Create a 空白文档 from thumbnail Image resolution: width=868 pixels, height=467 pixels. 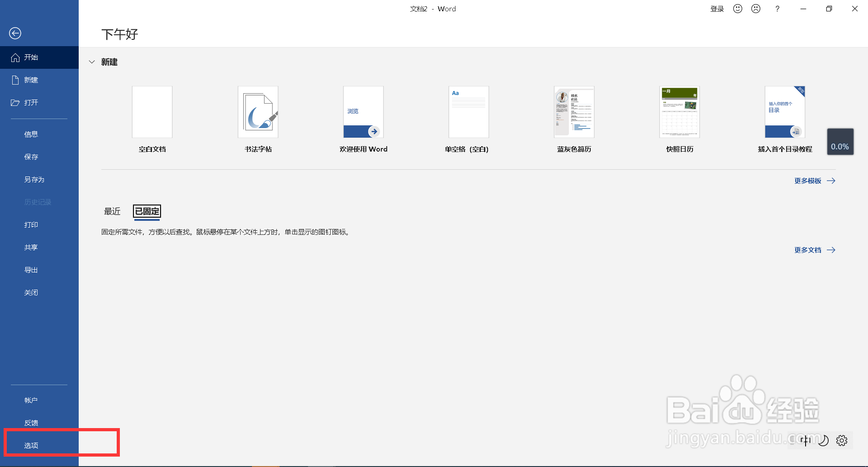pos(152,112)
